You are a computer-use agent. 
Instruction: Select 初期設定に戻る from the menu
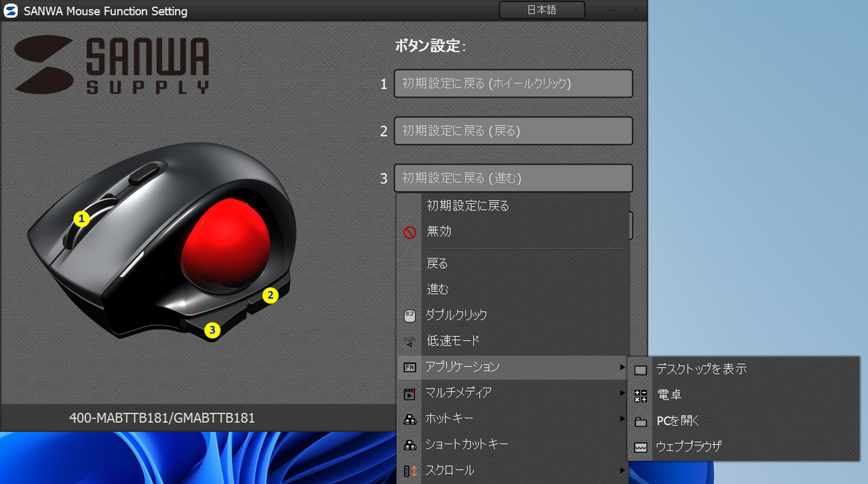click(x=468, y=206)
